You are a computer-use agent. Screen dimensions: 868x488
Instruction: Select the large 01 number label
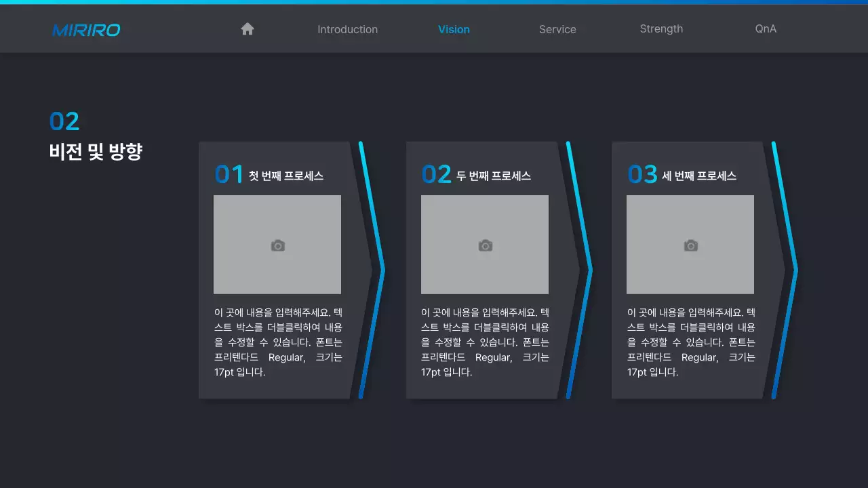click(x=229, y=174)
